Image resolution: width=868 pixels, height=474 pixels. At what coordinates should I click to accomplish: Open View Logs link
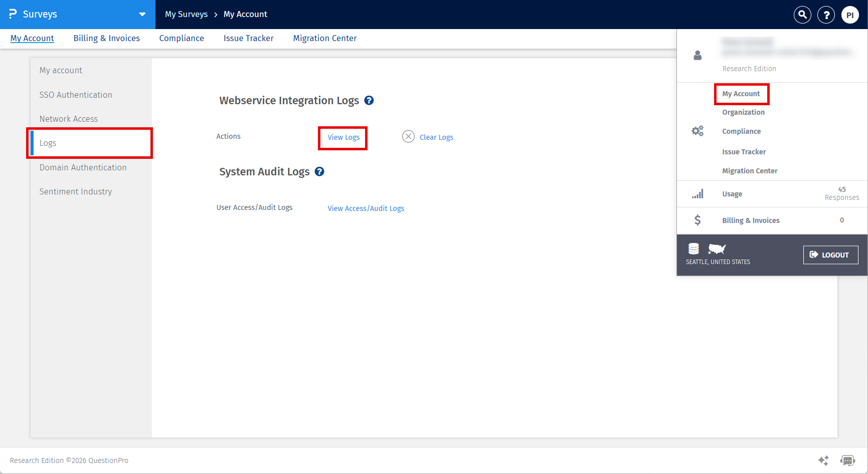[x=343, y=137]
